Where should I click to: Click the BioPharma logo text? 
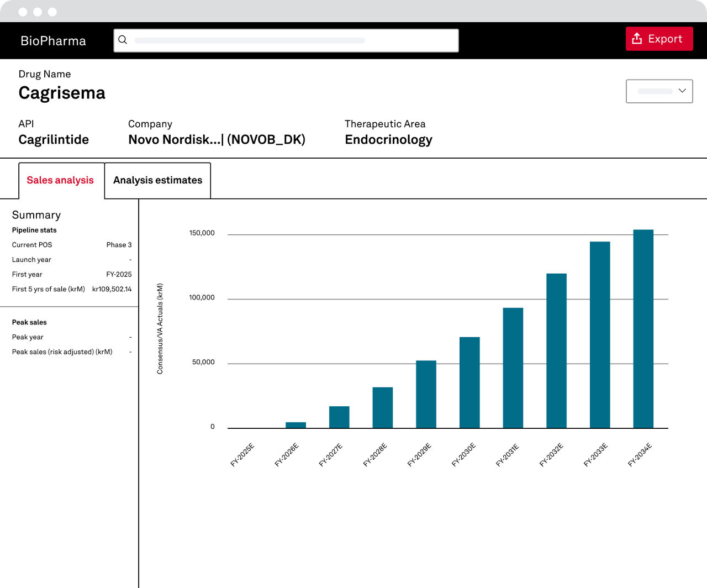53,41
